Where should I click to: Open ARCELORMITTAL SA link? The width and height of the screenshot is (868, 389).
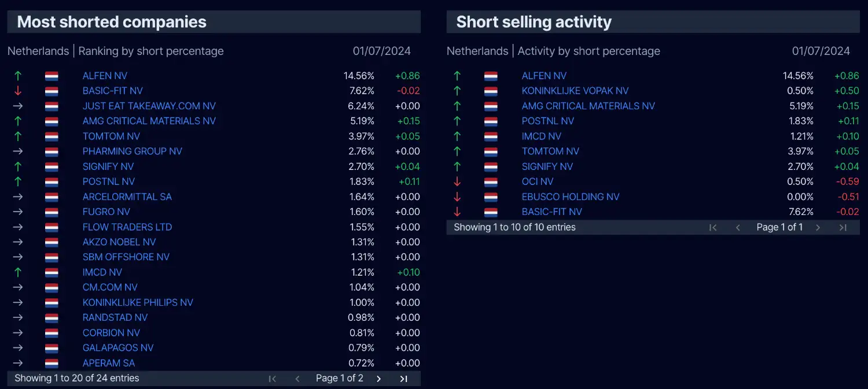coord(127,197)
